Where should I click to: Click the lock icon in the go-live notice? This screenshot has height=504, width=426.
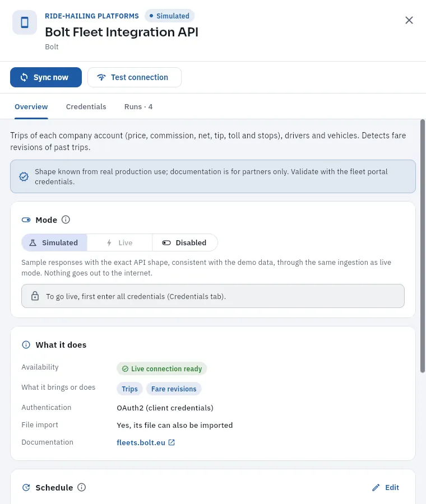tap(35, 296)
